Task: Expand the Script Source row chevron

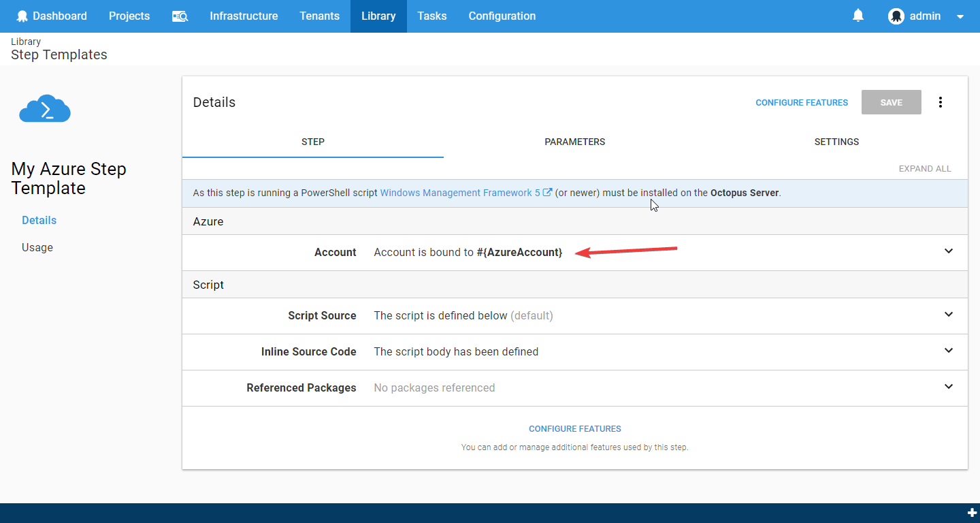Action: [x=949, y=315]
